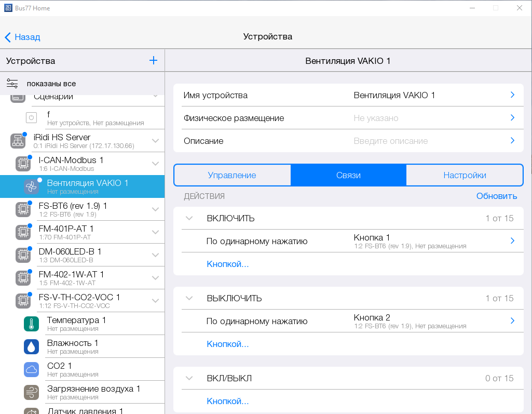
Task: Click 'По одинарному нажатию' under ВЫКЛЮЧИТЬ
Action: tap(257, 322)
